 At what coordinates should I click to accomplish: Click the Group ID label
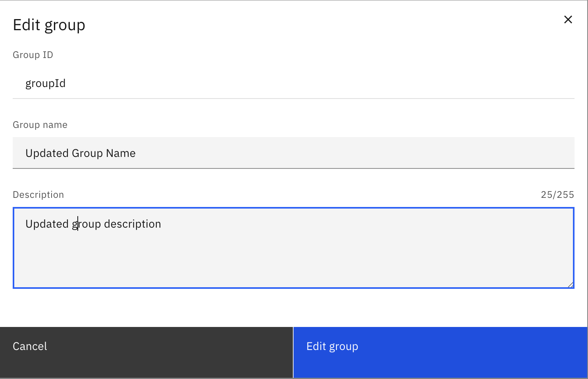33,54
